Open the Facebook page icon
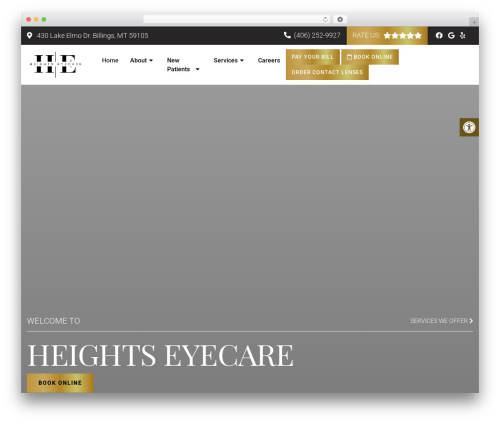 439,35
